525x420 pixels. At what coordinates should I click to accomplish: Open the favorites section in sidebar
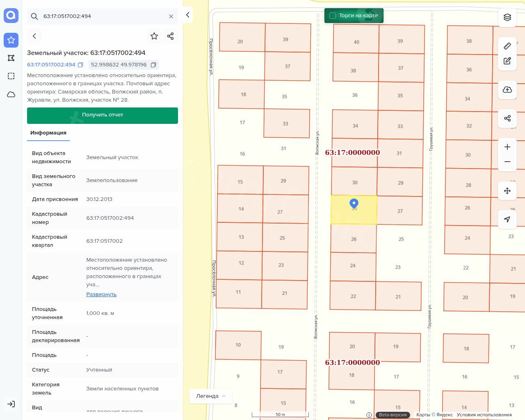[11, 40]
